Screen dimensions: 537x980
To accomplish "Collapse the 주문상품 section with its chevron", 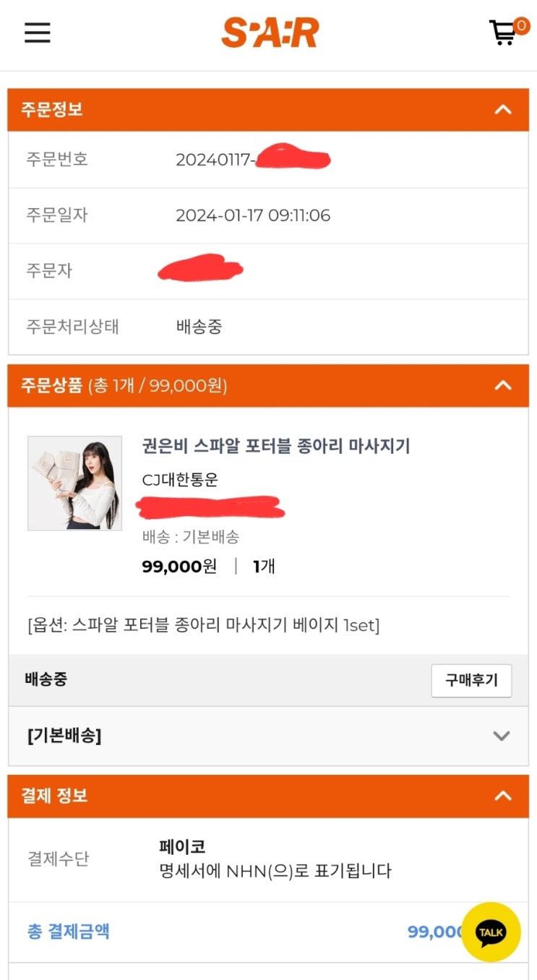I will tap(502, 386).
